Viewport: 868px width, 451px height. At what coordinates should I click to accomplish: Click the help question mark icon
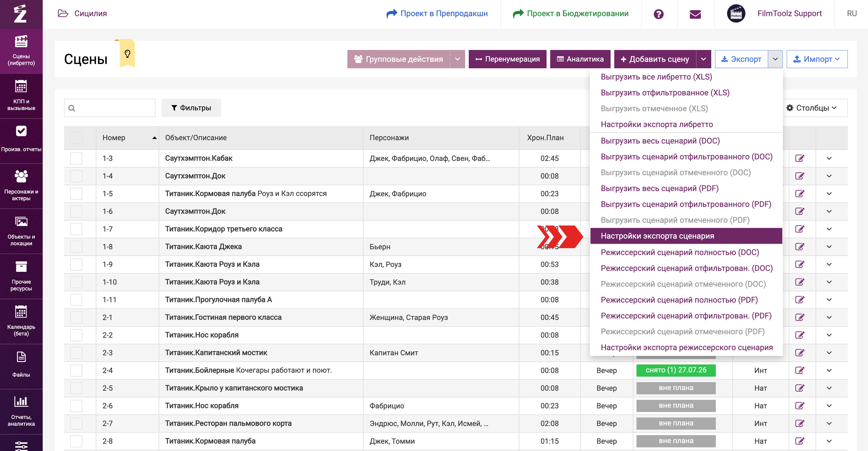(658, 14)
